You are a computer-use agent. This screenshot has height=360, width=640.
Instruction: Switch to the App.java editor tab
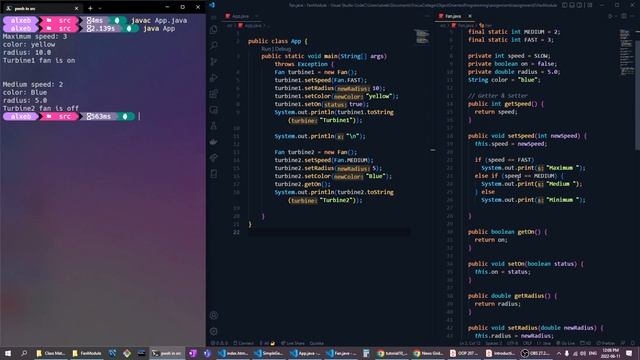[x=241, y=16]
